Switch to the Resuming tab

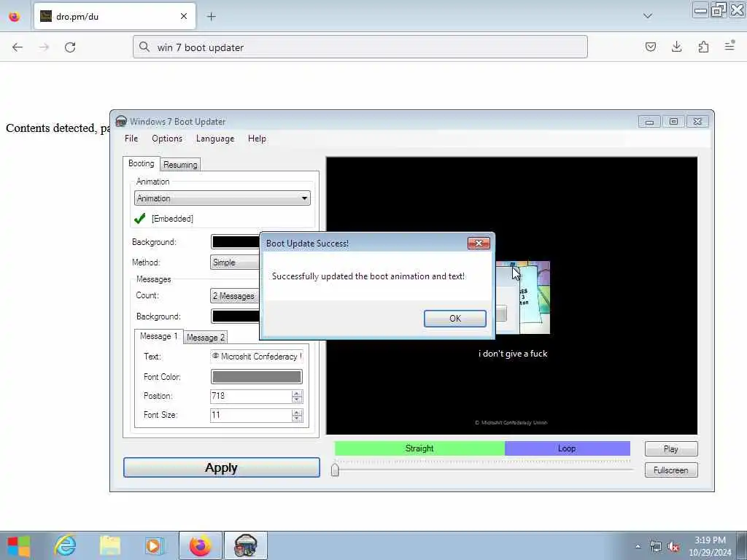(180, 165)
